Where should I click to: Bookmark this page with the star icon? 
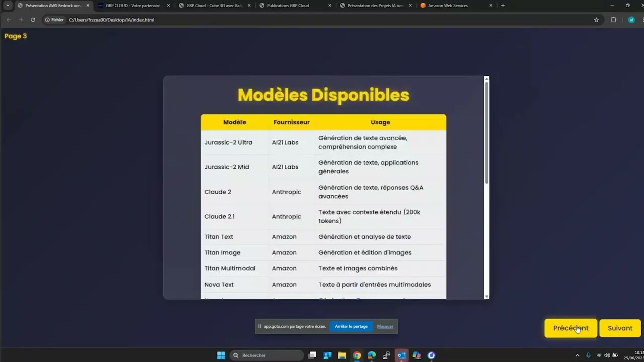596,20
